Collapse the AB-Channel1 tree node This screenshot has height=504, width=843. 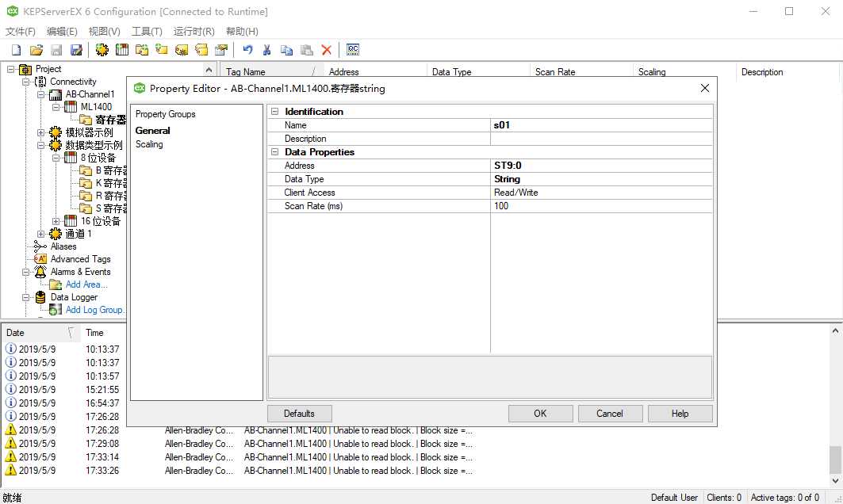[x=40, y=94]
